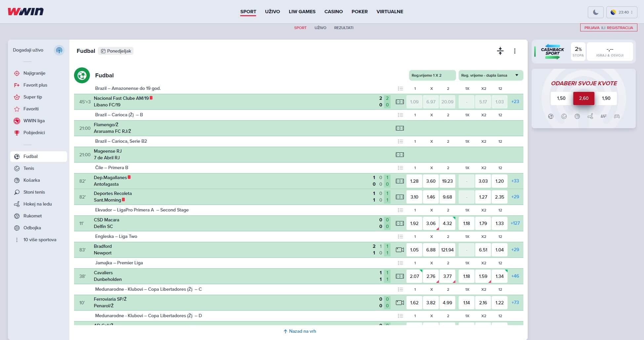Select Stoni tenis in sidebar
Screen dimensions: 644x340
click(x=39, y=192)
